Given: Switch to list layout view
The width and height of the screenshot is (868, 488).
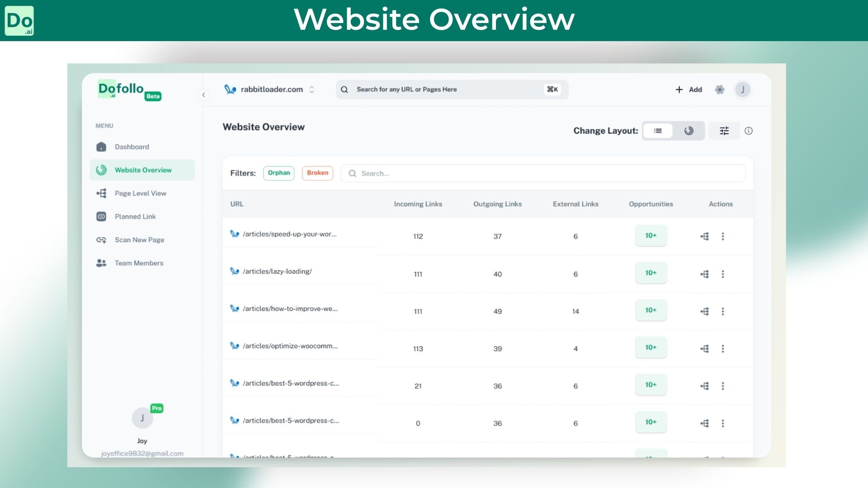Looking at the screenshot, I should (658, 131).
